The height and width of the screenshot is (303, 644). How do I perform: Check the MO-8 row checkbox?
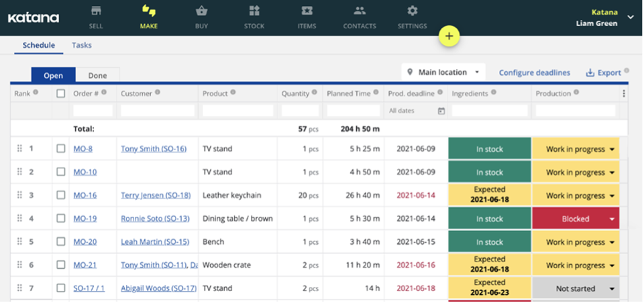click(x=61, y=149)
